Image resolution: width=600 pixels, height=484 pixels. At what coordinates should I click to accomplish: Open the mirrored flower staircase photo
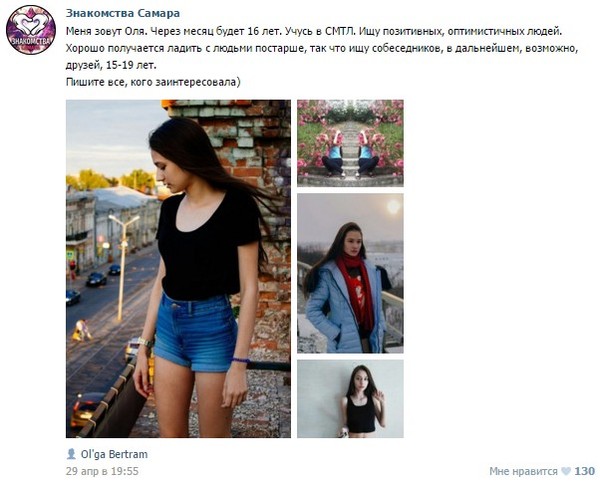(x=350, y=143)
